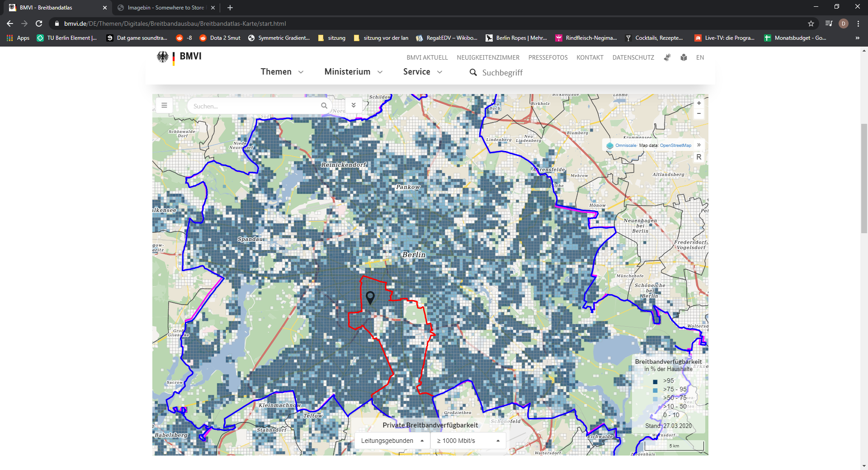The height and width of the screenshot is (470, 868).
Task: Click the R reset rotation map button
Action: pyautogui.click(x=699, y=157)
